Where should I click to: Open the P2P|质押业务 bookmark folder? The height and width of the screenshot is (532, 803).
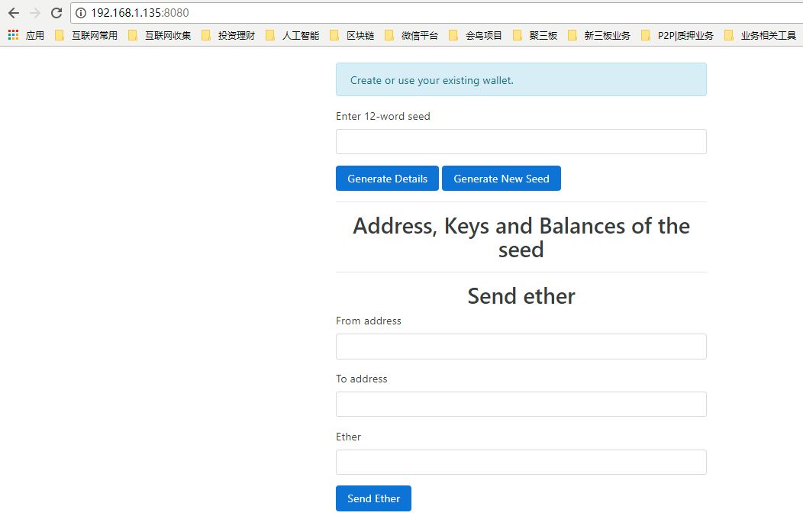click(x=677, y=35)
